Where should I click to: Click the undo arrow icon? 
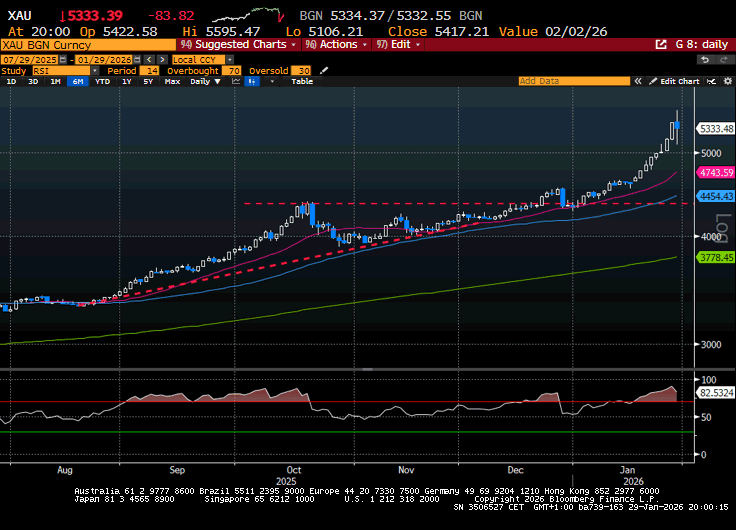point(705,60)
